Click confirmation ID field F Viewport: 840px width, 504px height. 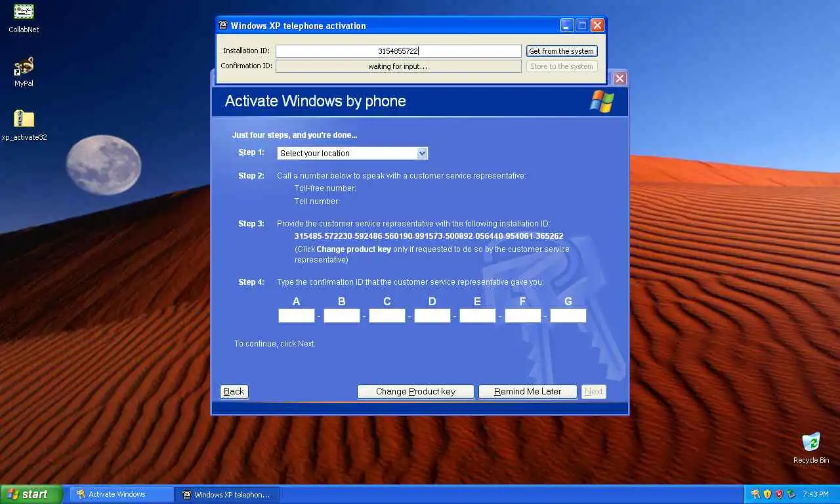[523, 316]
